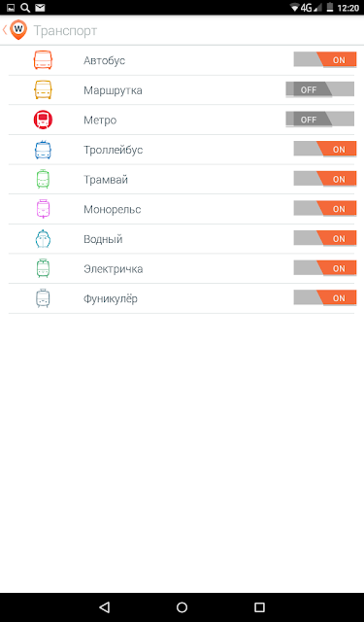Screen dimensions: 364x622
Task: Open the Android recent apps square button
Action: pyautogui.click(x=259, y=607)
